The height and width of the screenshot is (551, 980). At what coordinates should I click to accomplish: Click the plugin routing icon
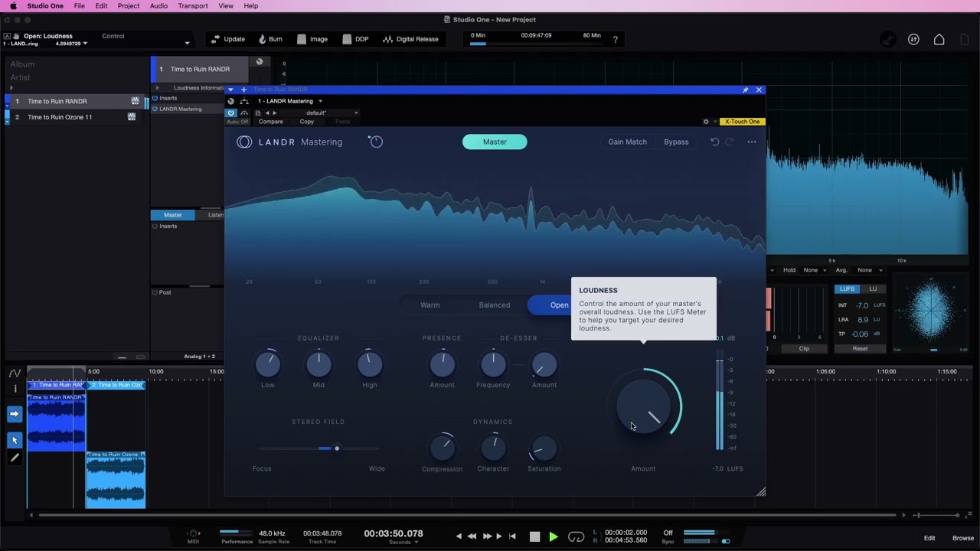244,101
